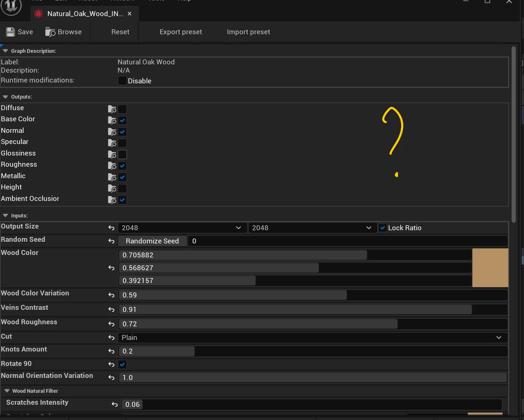Click the Randomize Seed button

click(152, 241)
